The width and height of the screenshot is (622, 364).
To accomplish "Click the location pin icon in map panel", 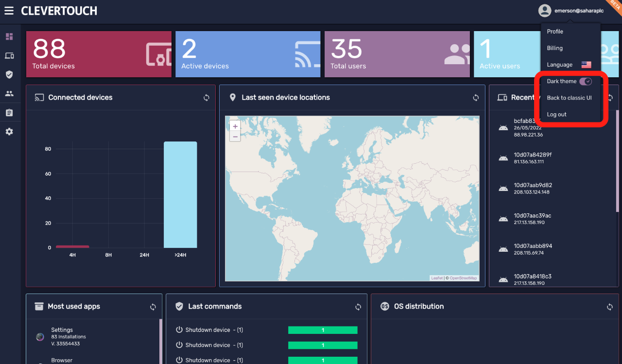I will [232, 98].
